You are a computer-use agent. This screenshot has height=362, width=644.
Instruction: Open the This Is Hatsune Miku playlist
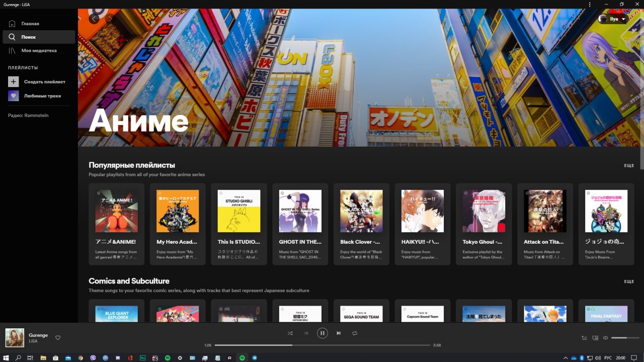[x=300, y=311]
